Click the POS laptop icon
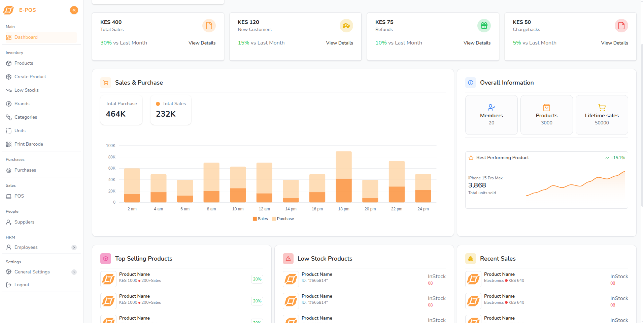644x323 pixels. [x=9, y=196]
